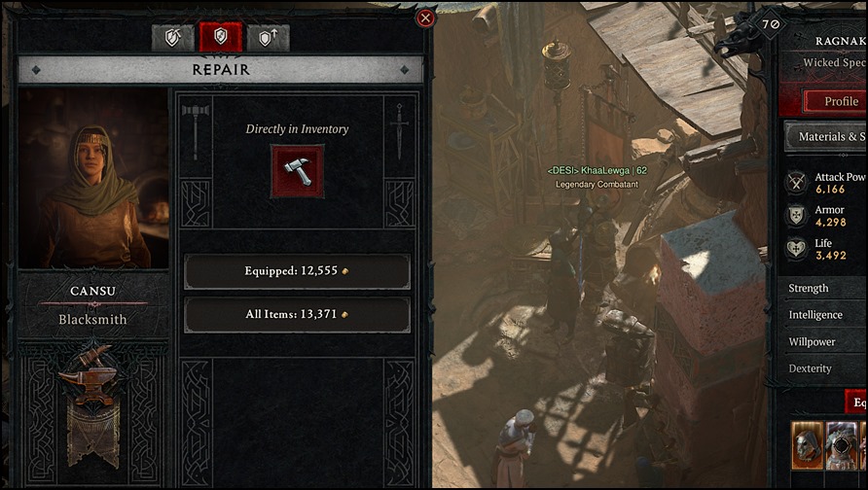Image resolution: width=868 pixels, height=490 pixels.
Task: Click the Attack Power crossed swords icon
Action: click(x=797, y=183)
